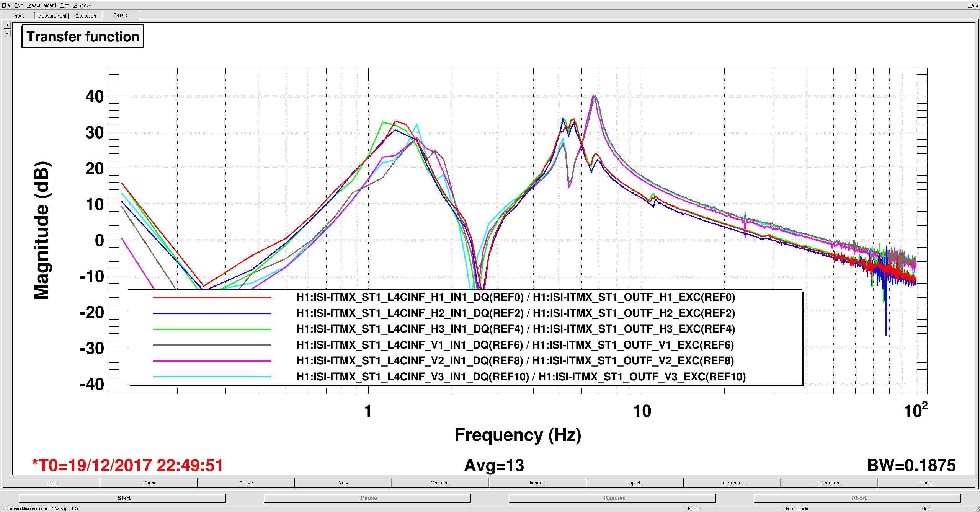980x512 pixels.
Task: Open the File menu
Action: 6,5
